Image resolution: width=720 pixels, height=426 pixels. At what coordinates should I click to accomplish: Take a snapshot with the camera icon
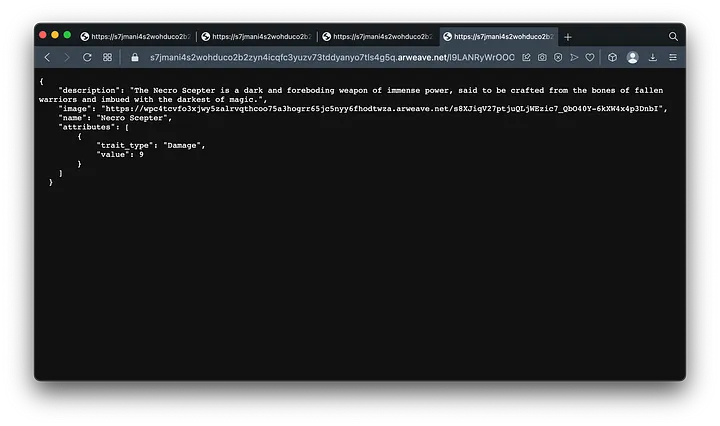542,58
